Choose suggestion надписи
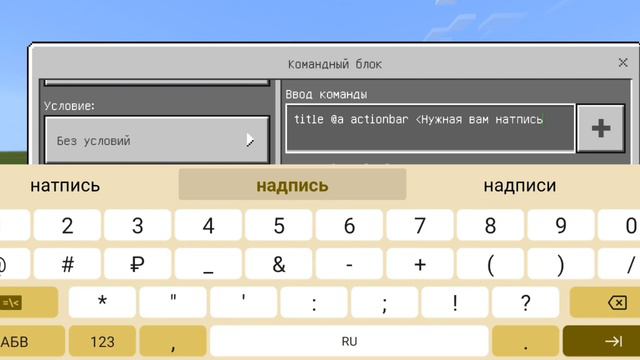Viewport: 640px width, 360px height. 520,186
